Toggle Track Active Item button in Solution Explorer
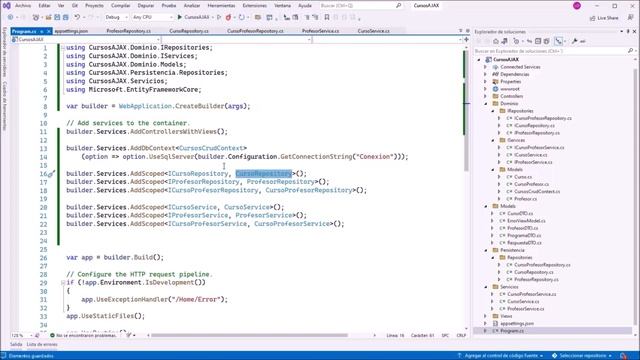This screenshot has height=360, width=640. pyautogui.click(x=558, y=41)
